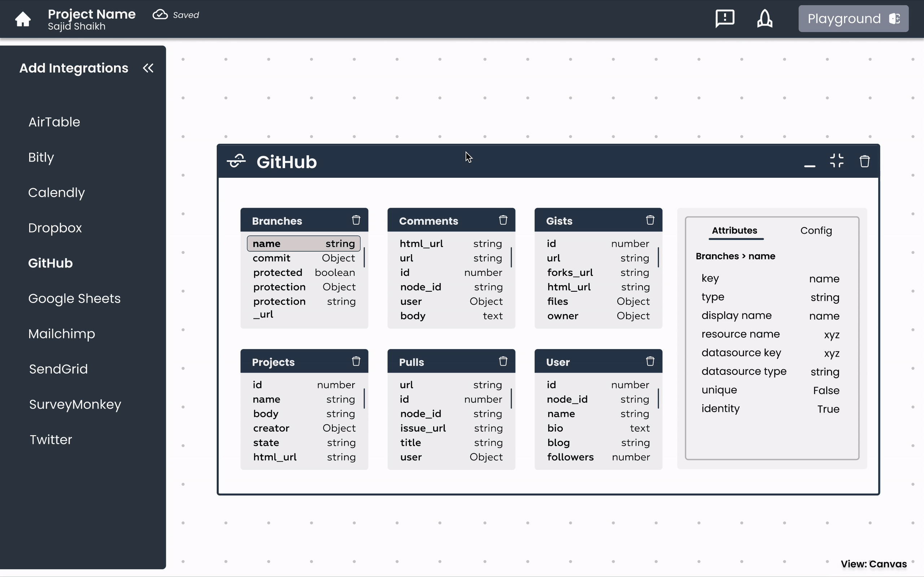Select Mailchimp from the integrations list
924x577 pixels.
tap(61, 333)
